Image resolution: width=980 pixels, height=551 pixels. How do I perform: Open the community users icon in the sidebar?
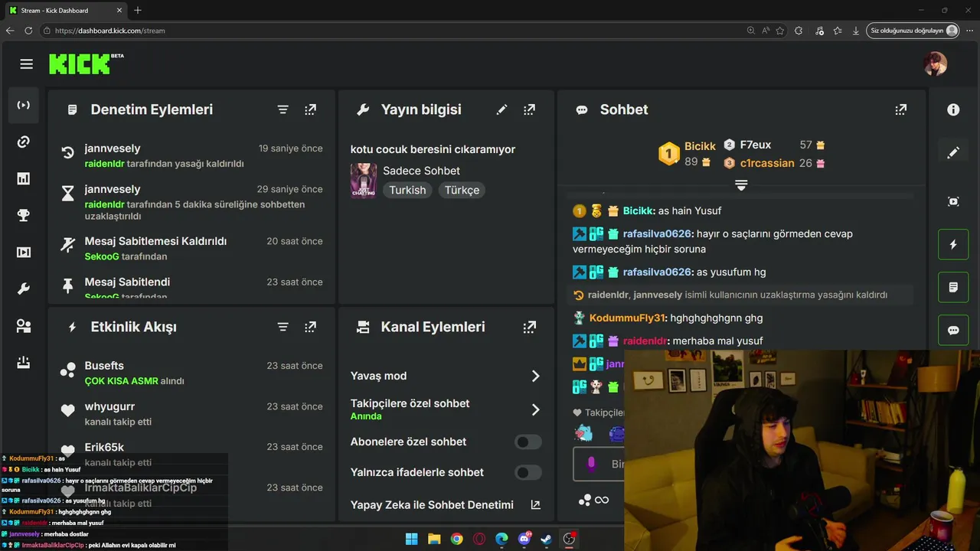pyautogui.click(x=24, y=325)
